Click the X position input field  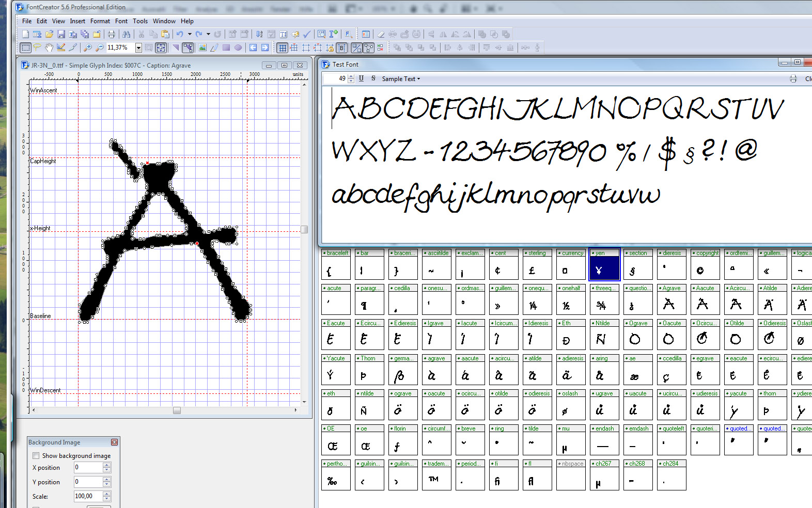[88, 467]
